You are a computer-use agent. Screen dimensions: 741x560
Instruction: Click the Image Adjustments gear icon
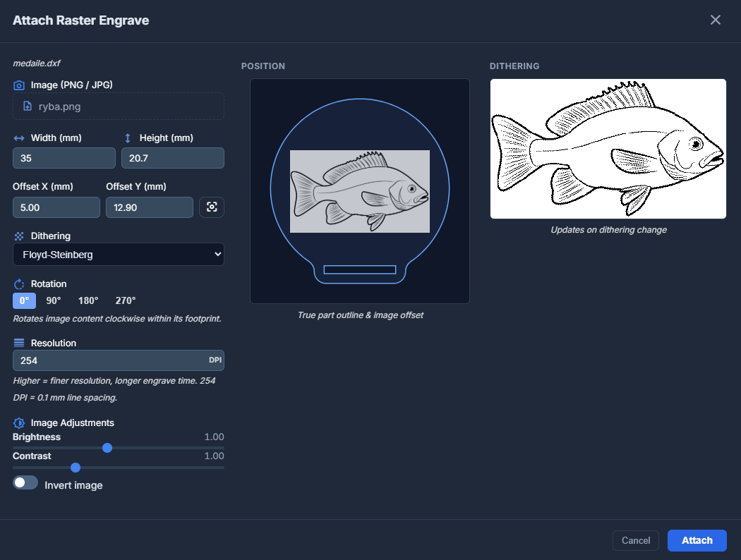pos(19,423)
